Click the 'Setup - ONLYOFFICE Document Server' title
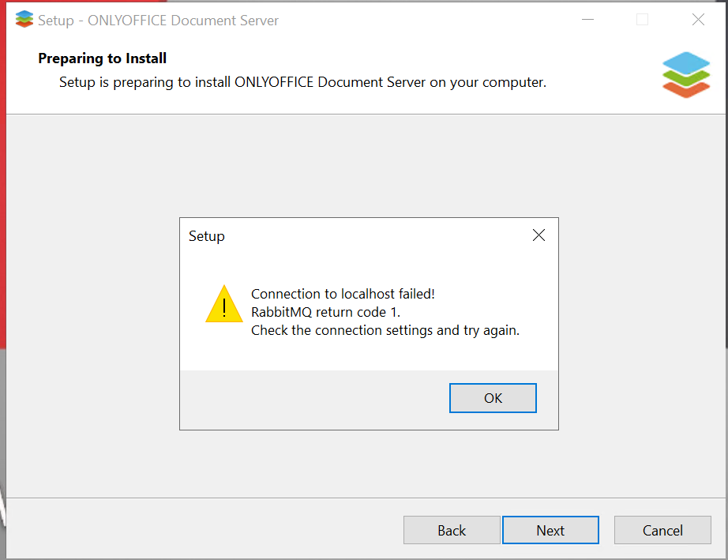 158,21
